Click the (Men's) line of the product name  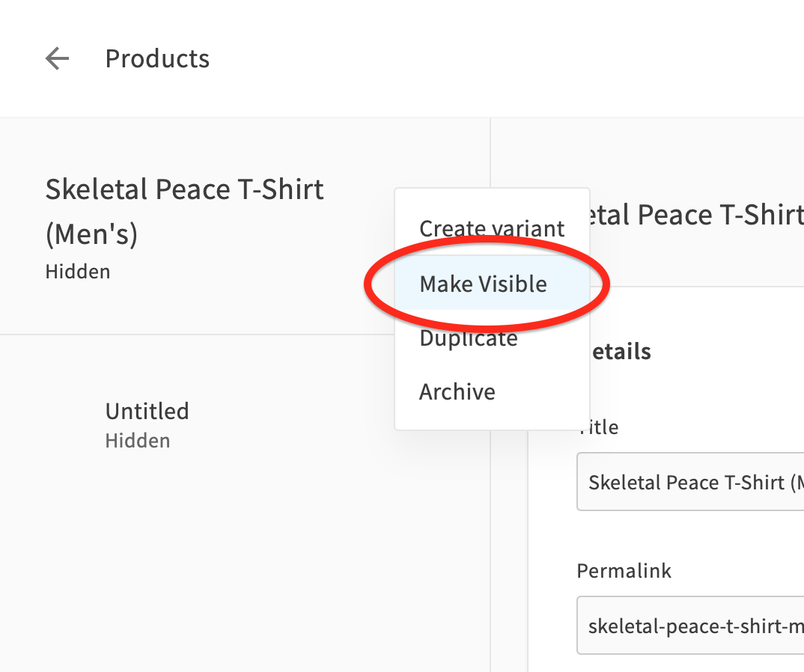click(x=92, y=234)
